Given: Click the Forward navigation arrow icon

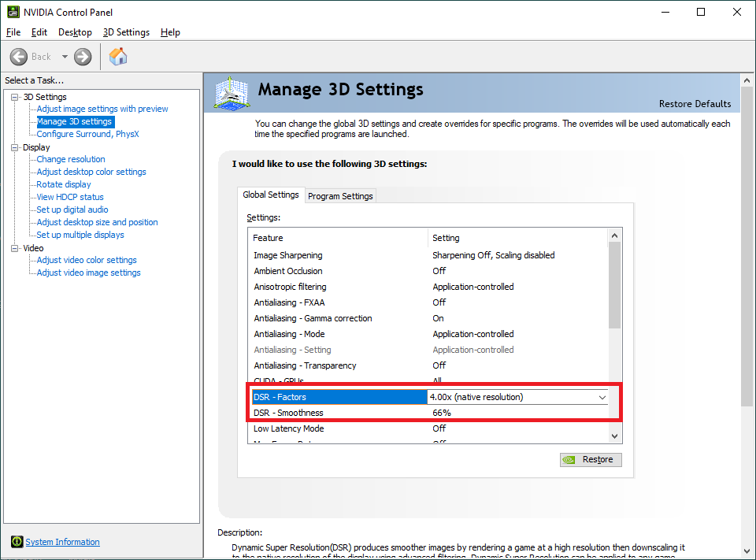Looking at the screenshot, I should tap(81, 56).
